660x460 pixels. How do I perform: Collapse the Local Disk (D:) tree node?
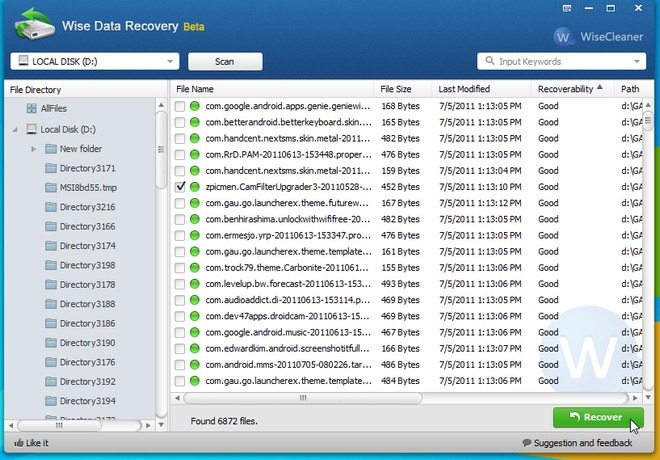point(15,129)
